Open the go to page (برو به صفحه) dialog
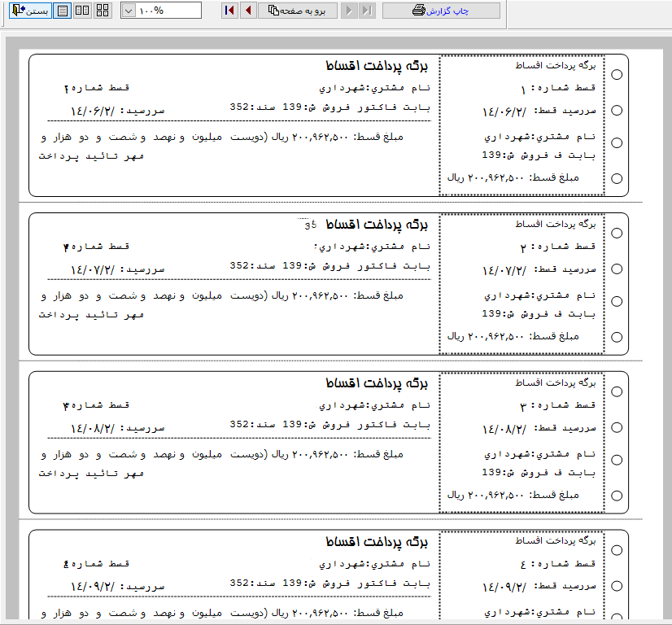Image resolution: width=672 pixels, height=625 pixels. 298,11
